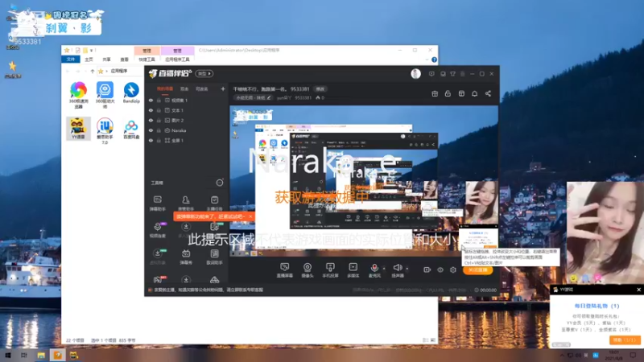Open File Explorer from the taskbar
The height and width of the screenshot is (362, 644).
click(41, 356)
